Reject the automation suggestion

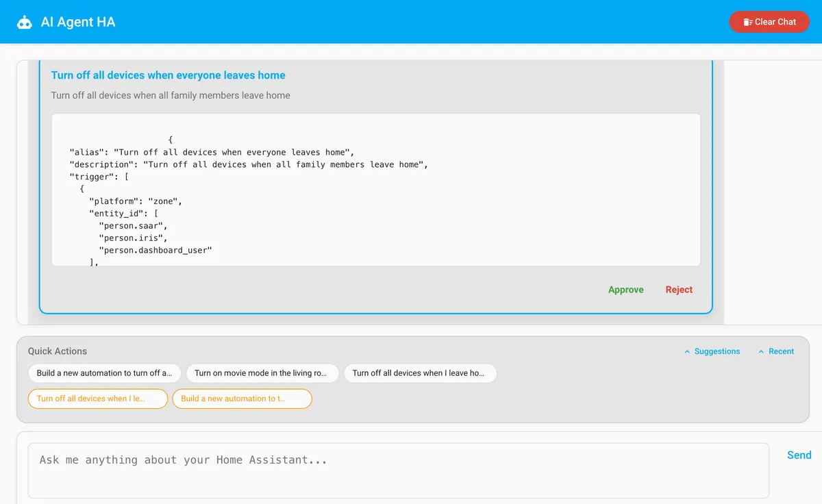pyautogui.click(x=679, y=290)
